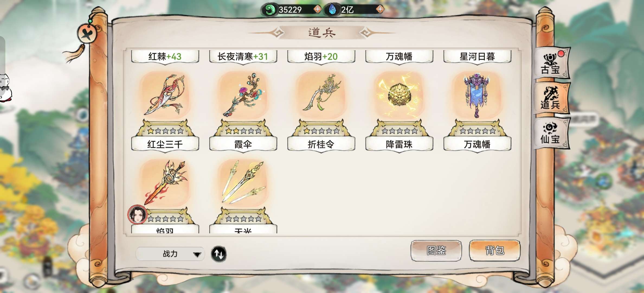This screenshot has height=293, width=644.
Task: Switch to the 仙宝 tab
Action: (x=551, y=133)
